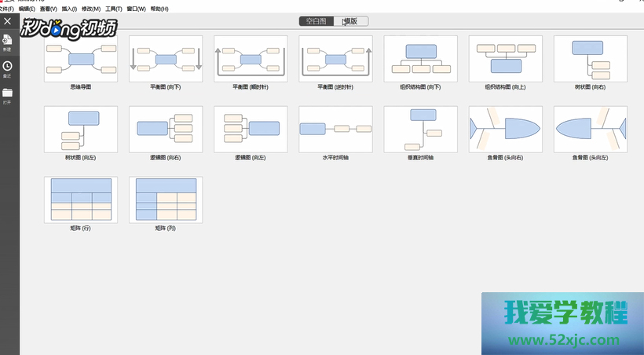
Task: Select the 矩阵 (行) template
Action: pyautogui.click(x=81, y=199)
